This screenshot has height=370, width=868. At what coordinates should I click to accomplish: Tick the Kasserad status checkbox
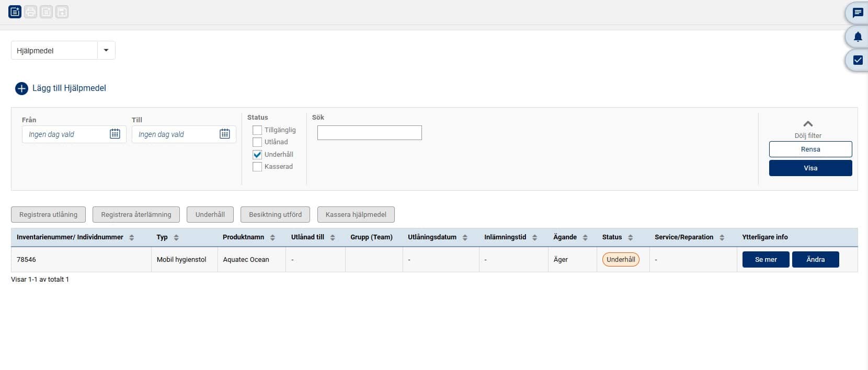tap(257, 167)
